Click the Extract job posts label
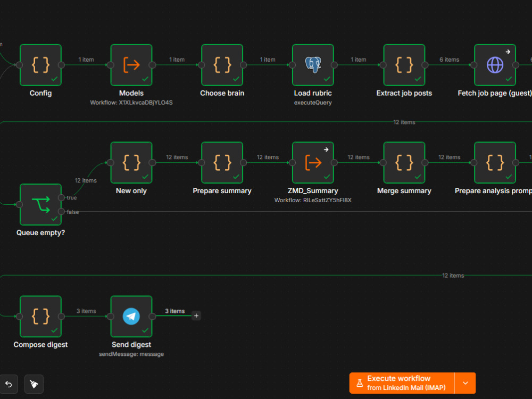 404,93
